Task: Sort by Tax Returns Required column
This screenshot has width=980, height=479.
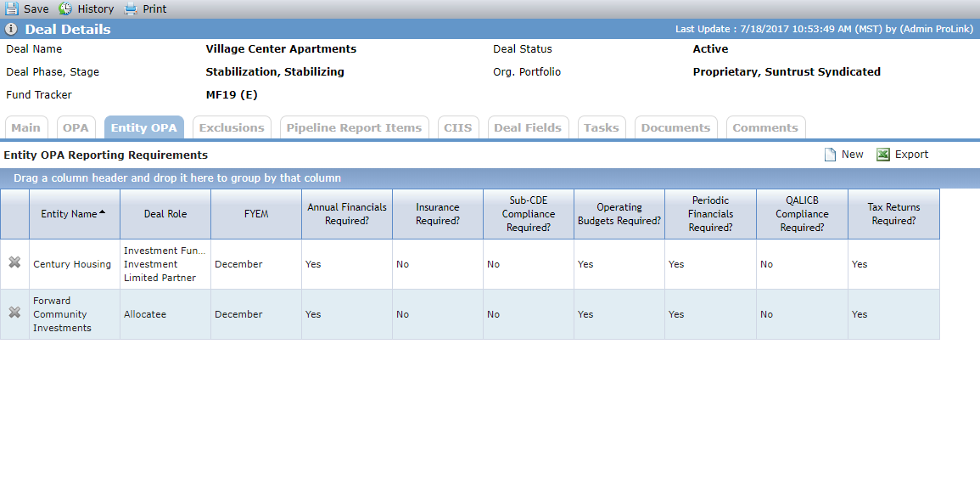Action: click(x=893, y=214)
